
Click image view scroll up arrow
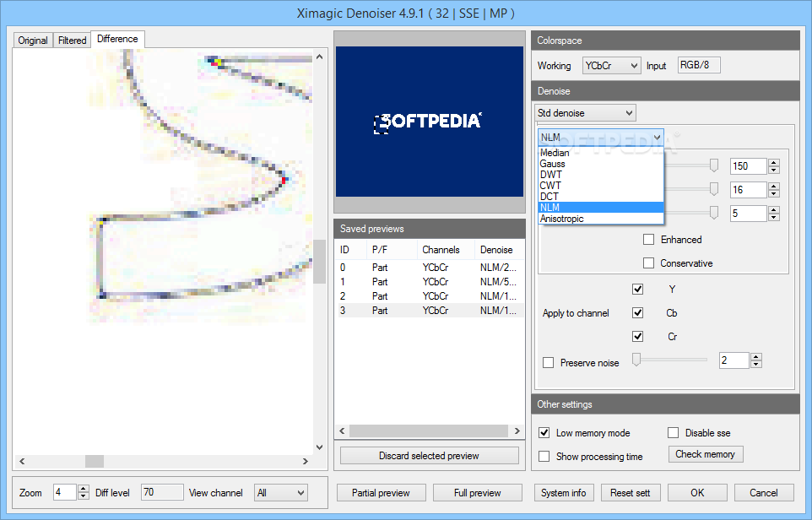(320, 57)
